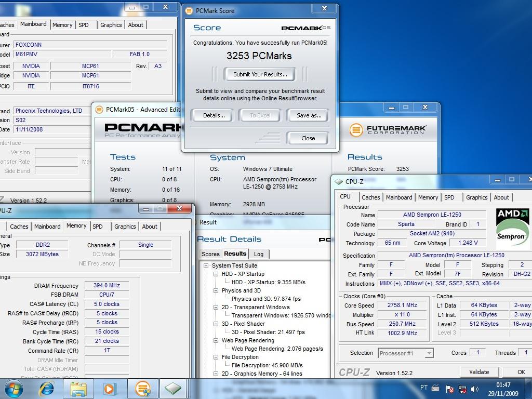This screenshot has width=532, height=399.
Task: Click the HT Link '1002.9 MHz' value
Action: (403, 333)
